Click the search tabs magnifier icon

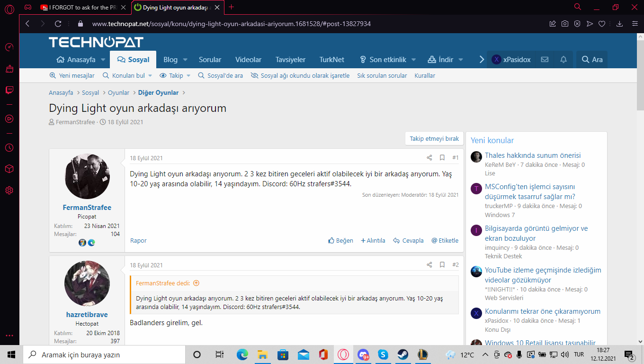(x=578, y=7)
